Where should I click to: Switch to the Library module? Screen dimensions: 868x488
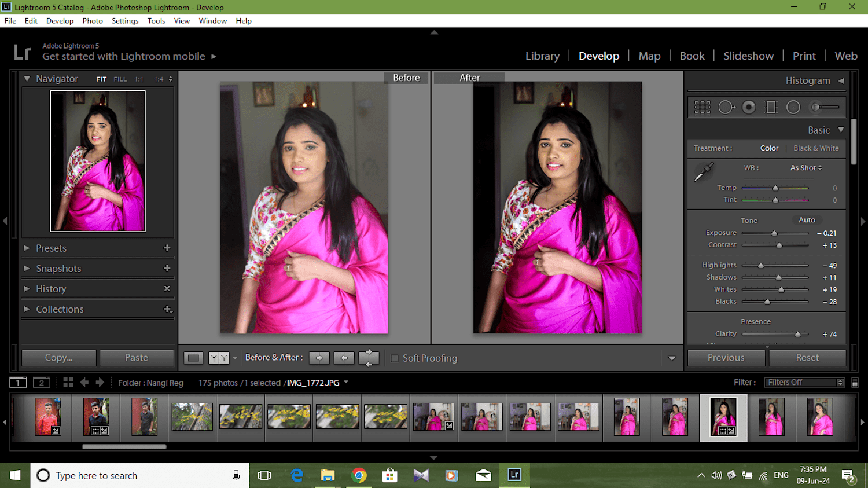(542, 56)
